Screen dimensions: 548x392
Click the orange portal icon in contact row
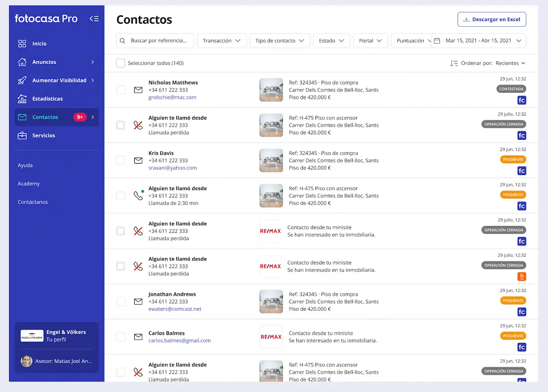[x=522, y=276]
